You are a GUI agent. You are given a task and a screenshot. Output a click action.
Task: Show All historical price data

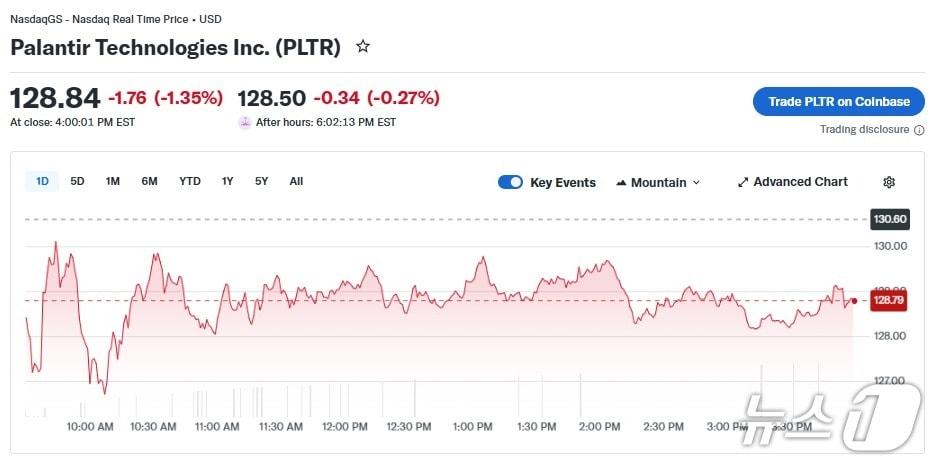(296, 181)
